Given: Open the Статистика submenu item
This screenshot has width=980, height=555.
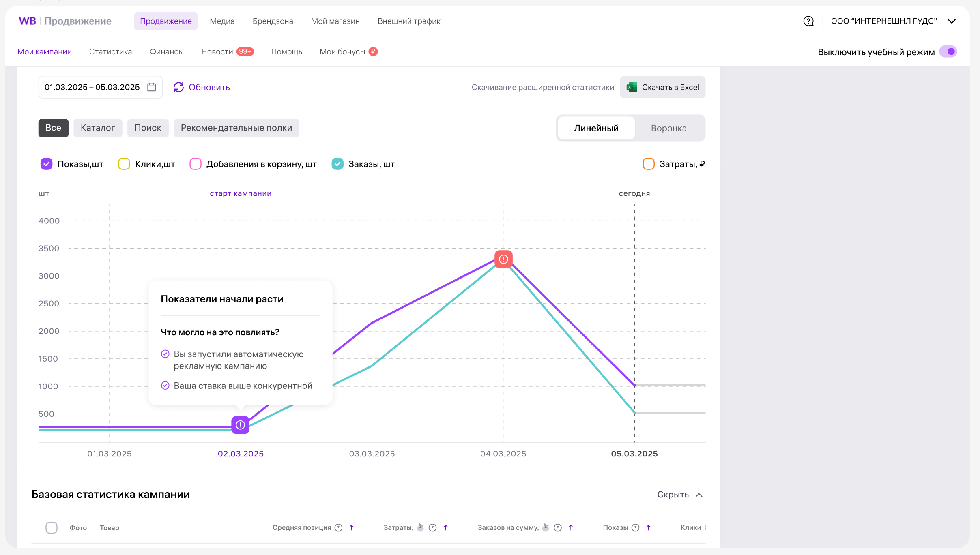Looking at the screenshot, I should [111, 51].
